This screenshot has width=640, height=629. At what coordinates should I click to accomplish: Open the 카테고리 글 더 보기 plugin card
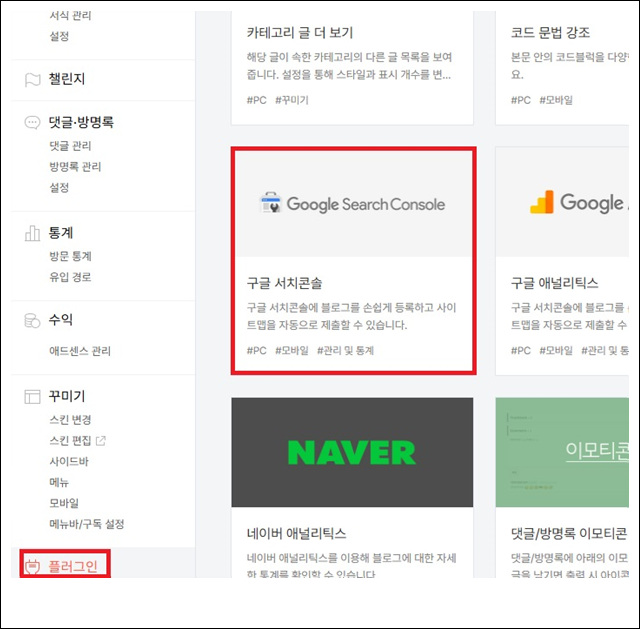(x=352, y=67)
